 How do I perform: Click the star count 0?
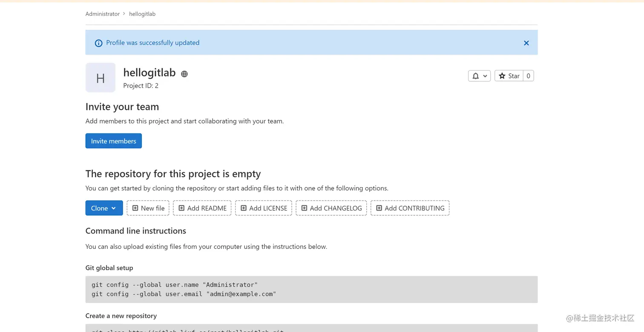[528, 76]
